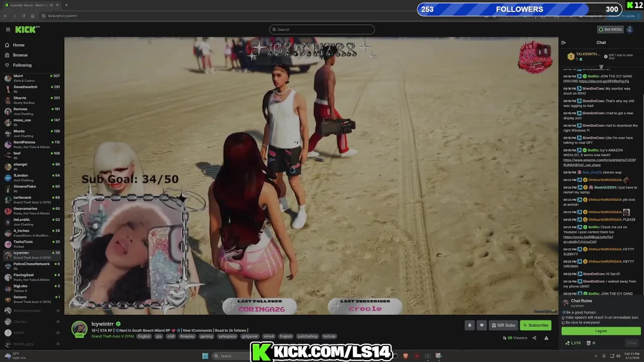644x362 pixels.
Task: Open shangel channel in sidebar
Action: (x=32, y=166)
